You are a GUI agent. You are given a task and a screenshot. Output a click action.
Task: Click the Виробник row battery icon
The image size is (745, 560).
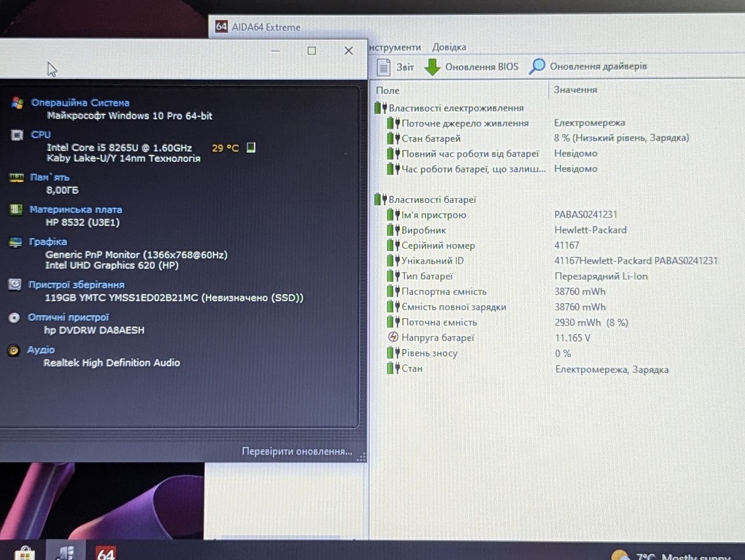tap(393, 230)
